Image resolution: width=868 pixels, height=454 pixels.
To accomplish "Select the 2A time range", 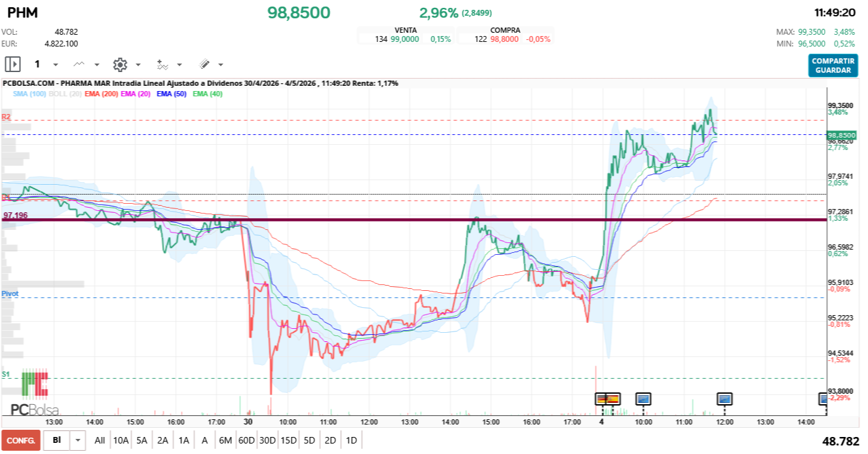I will tap(162, 441).
